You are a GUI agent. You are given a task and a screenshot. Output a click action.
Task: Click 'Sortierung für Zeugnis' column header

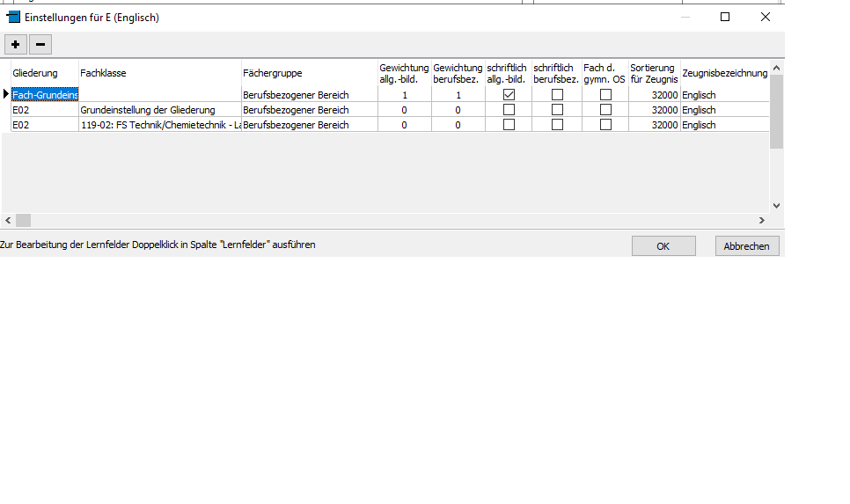[655, 73]
